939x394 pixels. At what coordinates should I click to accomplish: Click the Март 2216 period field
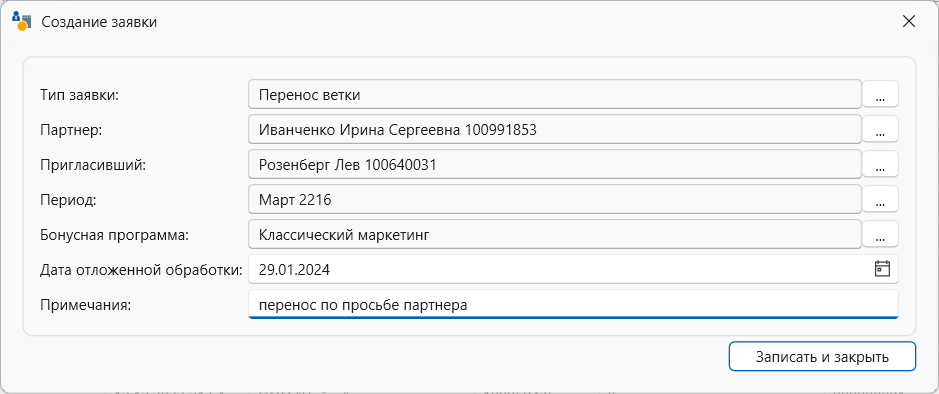pos(555,199)
